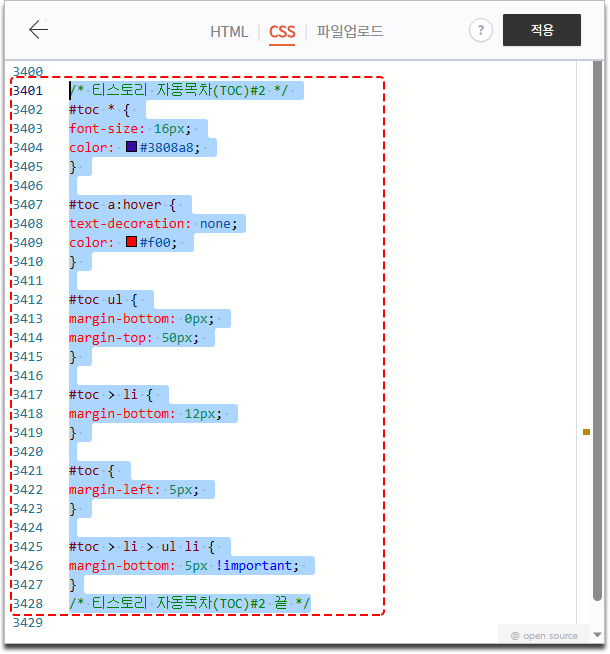Click the '#toc a:hover {' selector

pyautogui.click(x=123, y=205)
